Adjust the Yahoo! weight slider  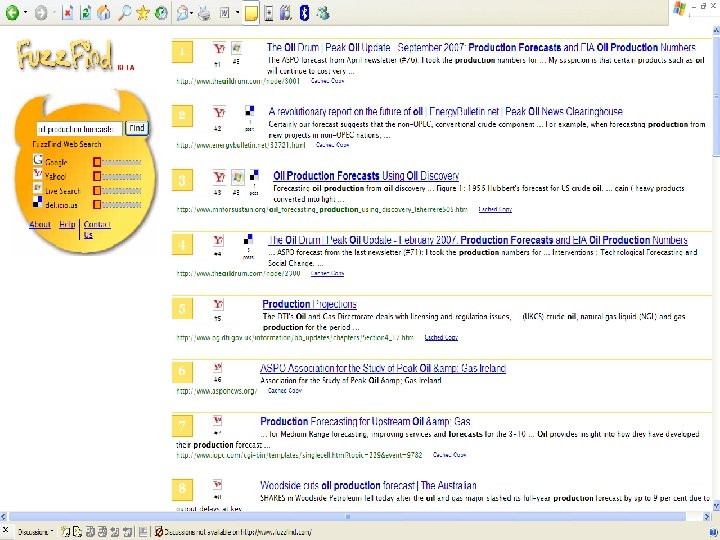(117, 176)
